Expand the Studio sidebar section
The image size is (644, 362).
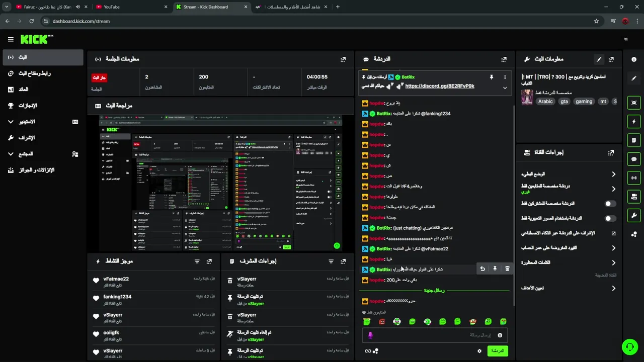point(43,122)
